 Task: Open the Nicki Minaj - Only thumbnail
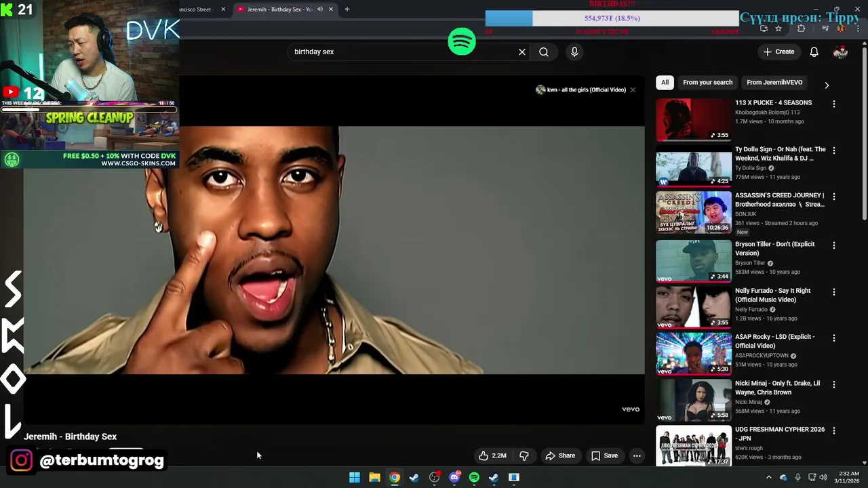click(693, 400)
